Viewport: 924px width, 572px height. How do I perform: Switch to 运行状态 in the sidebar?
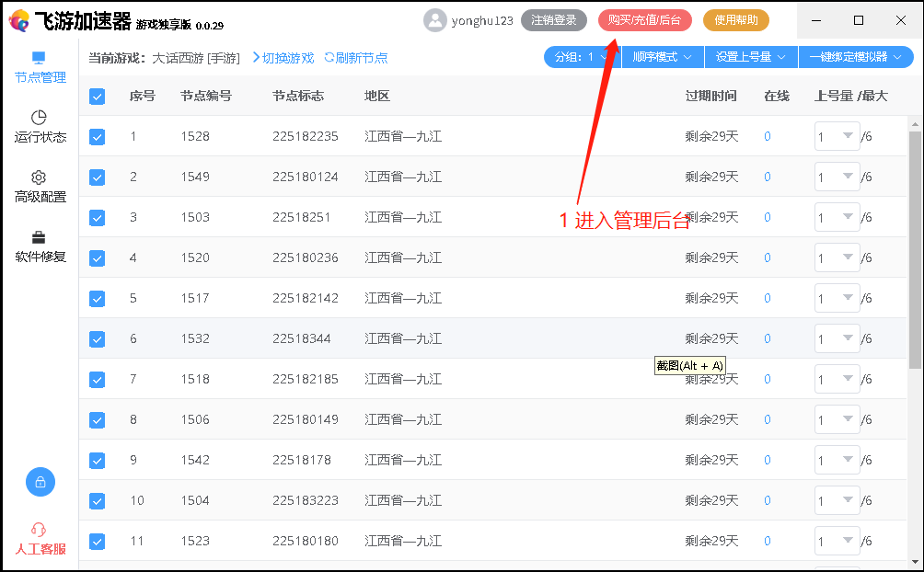click(x=40, y=126)
